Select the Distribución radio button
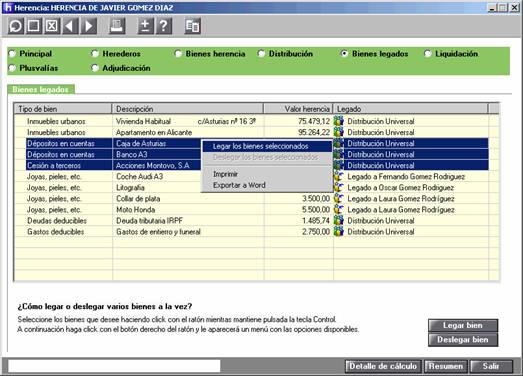This screenshot has height=376, width=523. click(262, 54)
